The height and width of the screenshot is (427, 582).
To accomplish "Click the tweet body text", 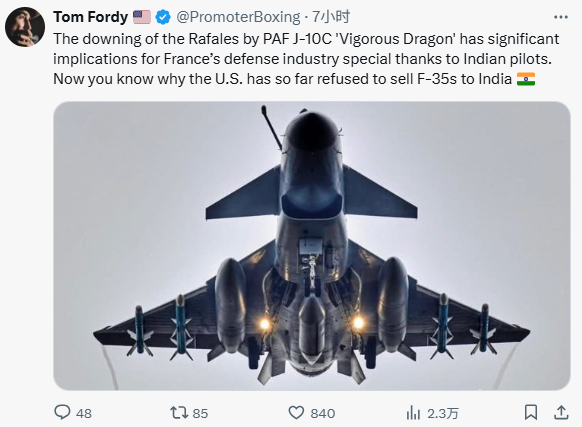I will (306, 59).
